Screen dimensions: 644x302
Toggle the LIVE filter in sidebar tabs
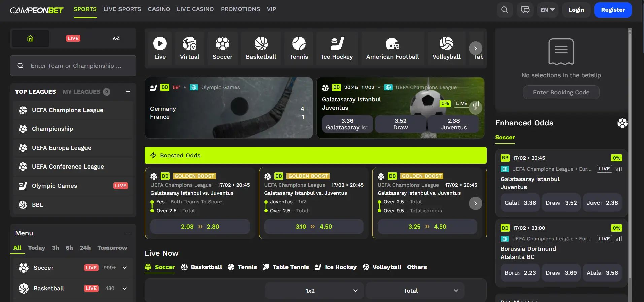point(73,38)
